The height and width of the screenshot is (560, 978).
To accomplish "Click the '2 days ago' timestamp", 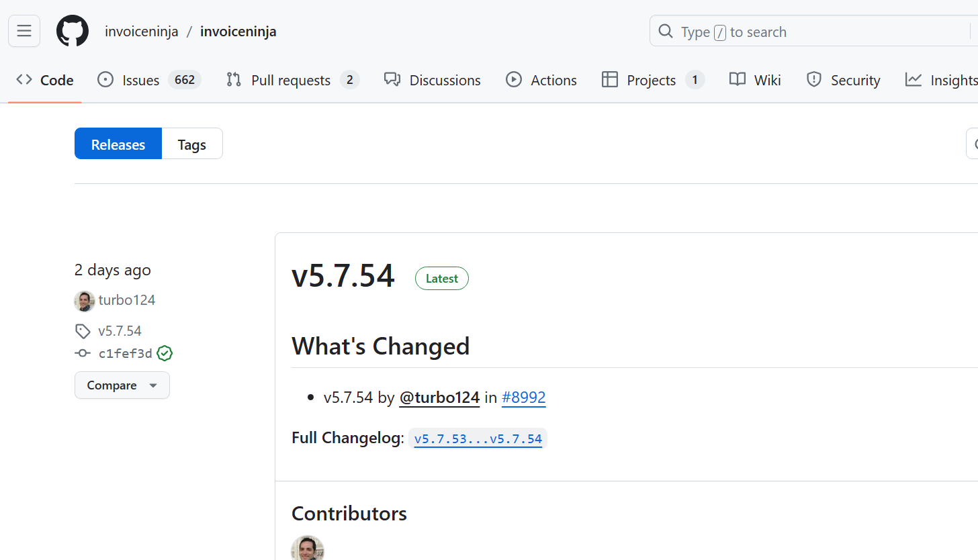I will 113,270.
